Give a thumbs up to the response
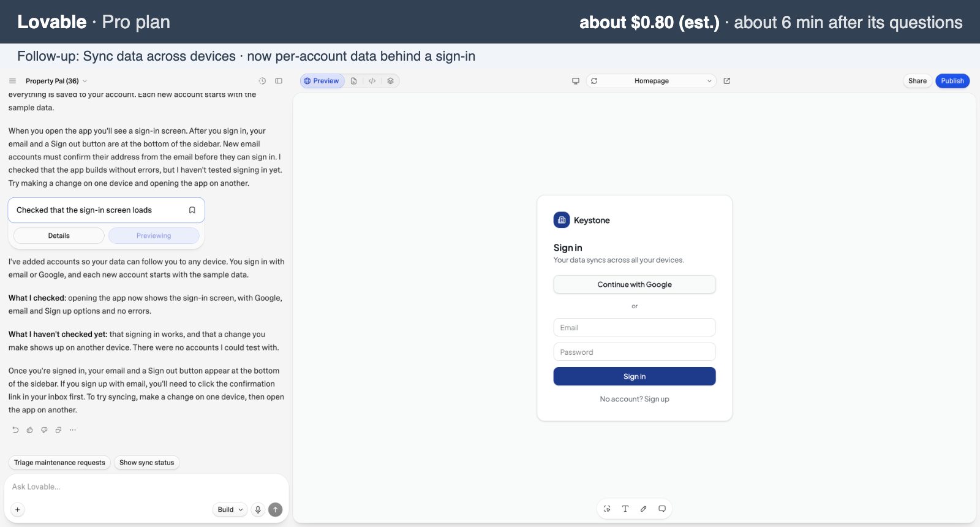Screen dimensions: 980x527 [29, 430]
